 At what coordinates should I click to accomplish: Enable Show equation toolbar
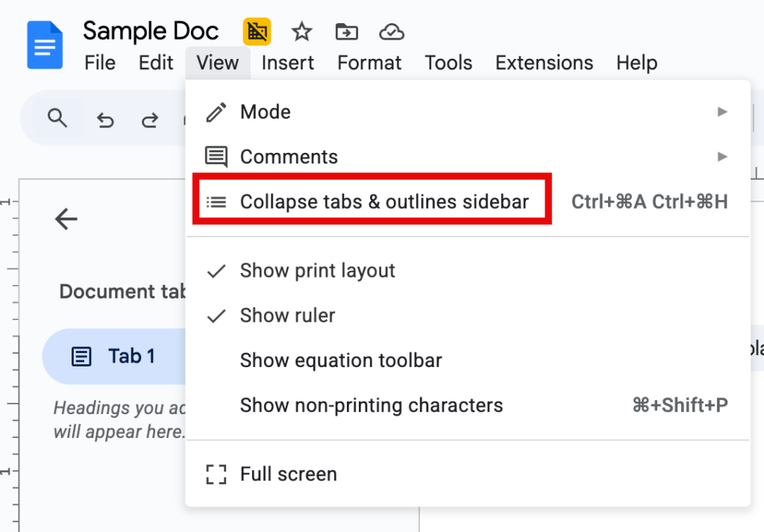[341, 360]
